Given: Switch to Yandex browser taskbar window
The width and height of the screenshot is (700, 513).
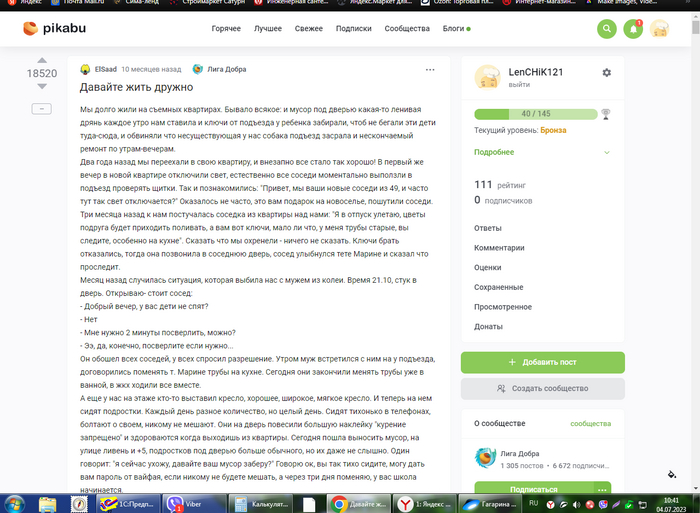Looking at the screenshot, I should pyautogui.click(x=425, y=504).
